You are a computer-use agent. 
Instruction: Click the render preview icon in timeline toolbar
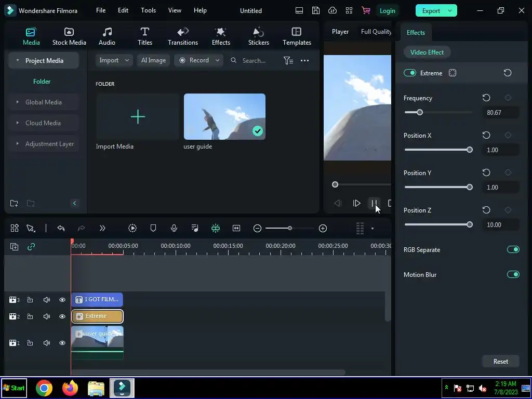132,229
